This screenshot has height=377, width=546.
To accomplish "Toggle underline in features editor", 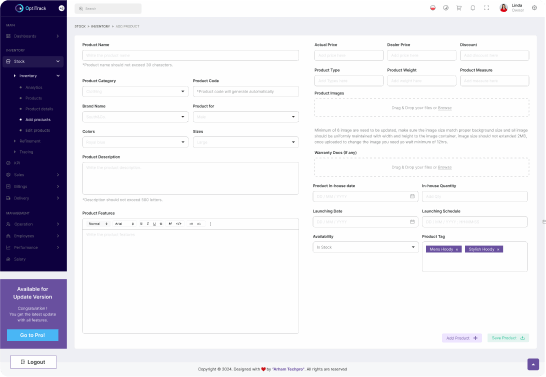I will 154,224.
